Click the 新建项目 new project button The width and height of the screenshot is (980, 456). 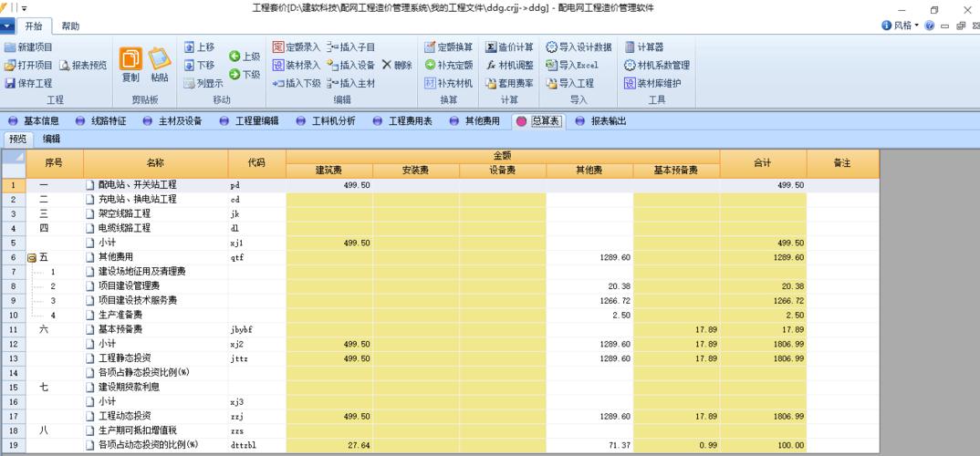coord(29,47)
